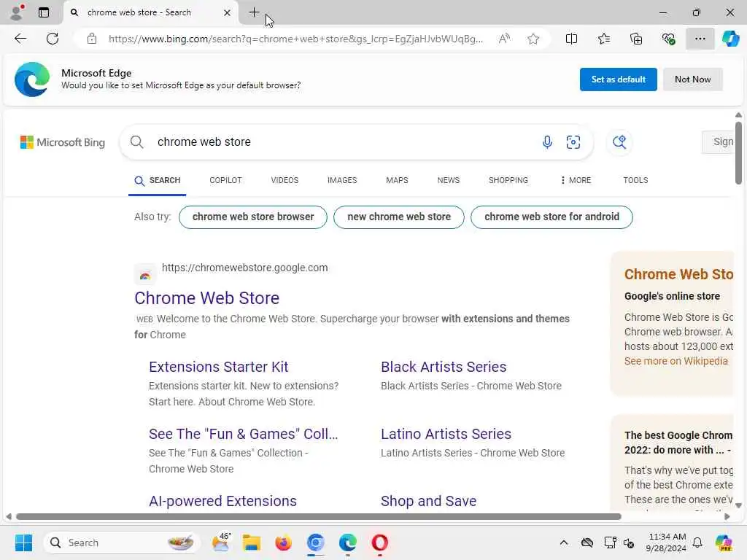
Task: Launch Opera from taskbar
Action: tap(379, 542)
